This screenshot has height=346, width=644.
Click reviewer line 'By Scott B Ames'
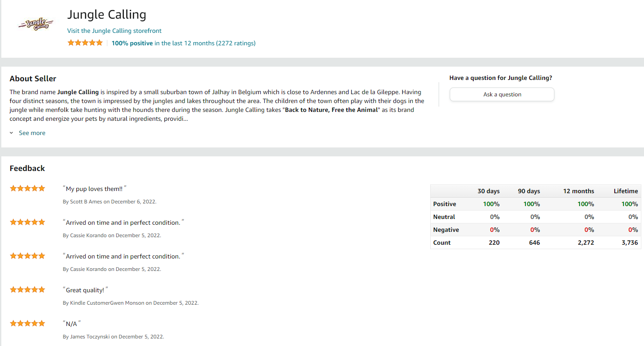pyautogui.click(x=110, y=202)
